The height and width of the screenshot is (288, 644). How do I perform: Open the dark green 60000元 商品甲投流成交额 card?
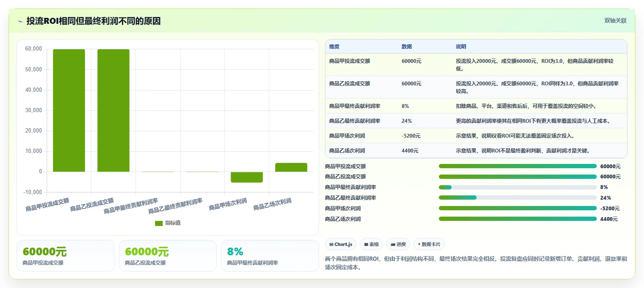pyautogui.click(x=65, y=256)
